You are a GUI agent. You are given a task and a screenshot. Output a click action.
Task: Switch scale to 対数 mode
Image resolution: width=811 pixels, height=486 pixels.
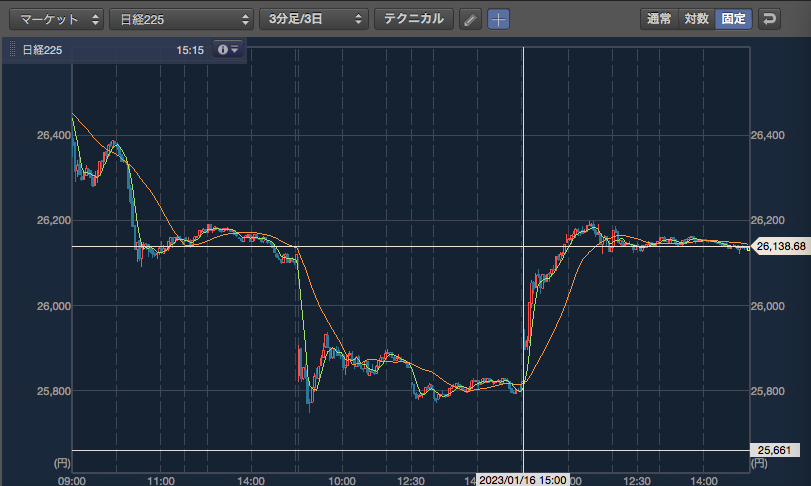click(x=696, y=19)
